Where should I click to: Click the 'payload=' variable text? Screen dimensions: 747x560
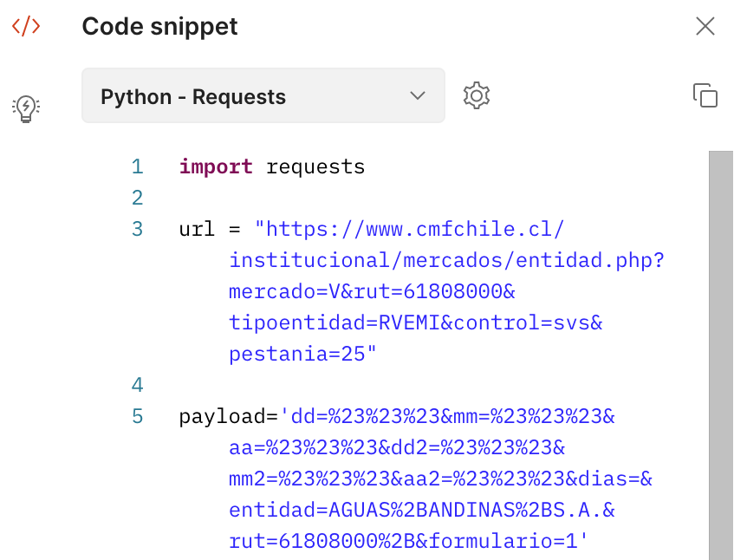(x=229, y=417)
